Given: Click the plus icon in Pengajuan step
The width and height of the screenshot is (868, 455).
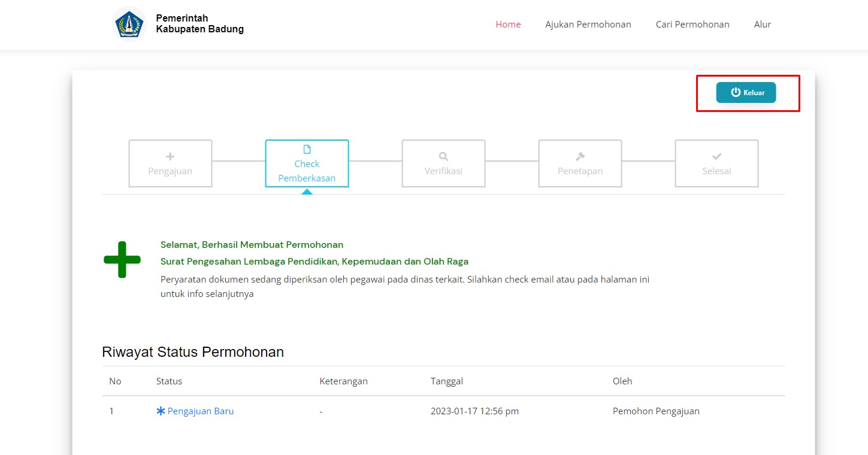Looking at the screenshot, I should coord(170,156).
